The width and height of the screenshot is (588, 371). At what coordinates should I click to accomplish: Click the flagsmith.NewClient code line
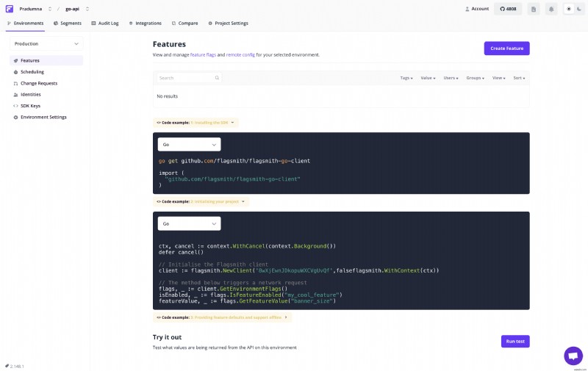click(x=298, y=270)
